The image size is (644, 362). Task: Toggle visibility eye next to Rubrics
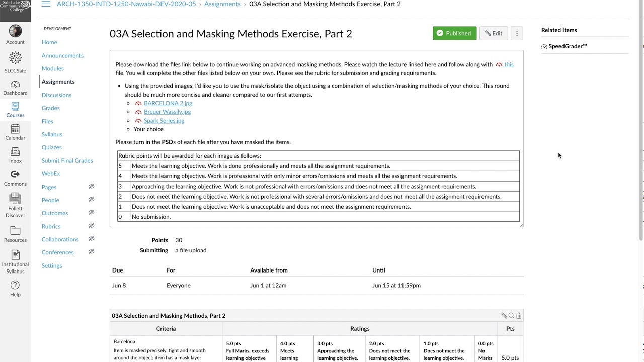coord(91,226)
